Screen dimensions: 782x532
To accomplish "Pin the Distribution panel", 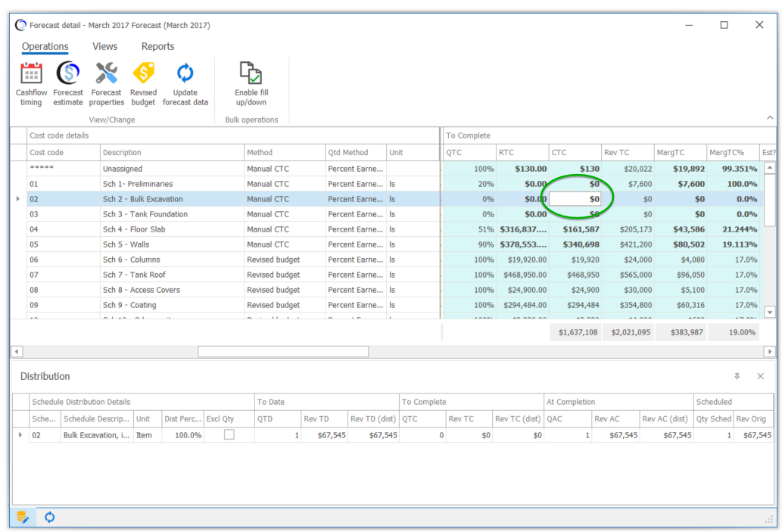I will [737, 376].
